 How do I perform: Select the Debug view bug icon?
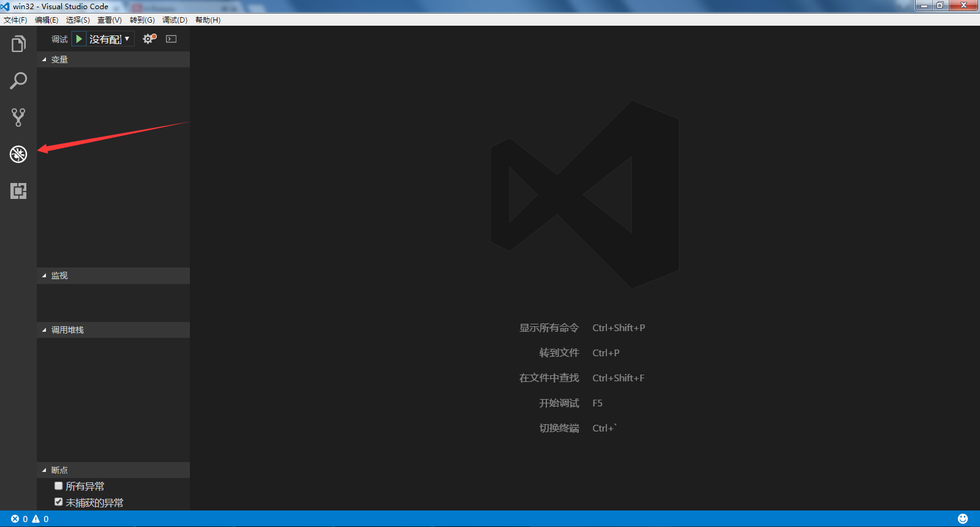coord(18,154)
